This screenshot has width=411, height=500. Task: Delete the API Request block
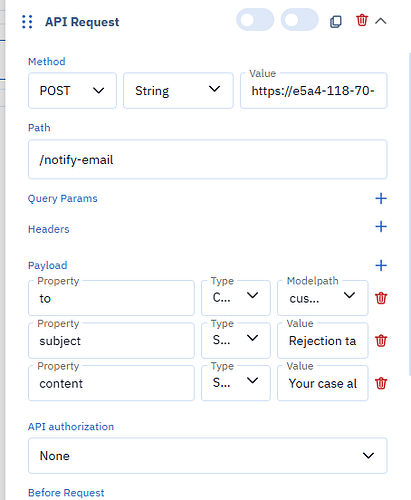pos(362,20)
